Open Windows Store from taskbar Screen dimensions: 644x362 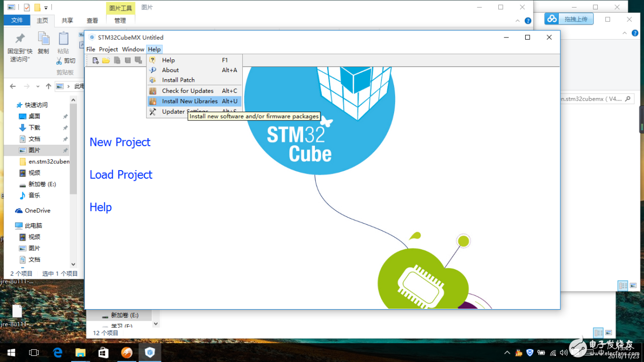pos(104,352)
